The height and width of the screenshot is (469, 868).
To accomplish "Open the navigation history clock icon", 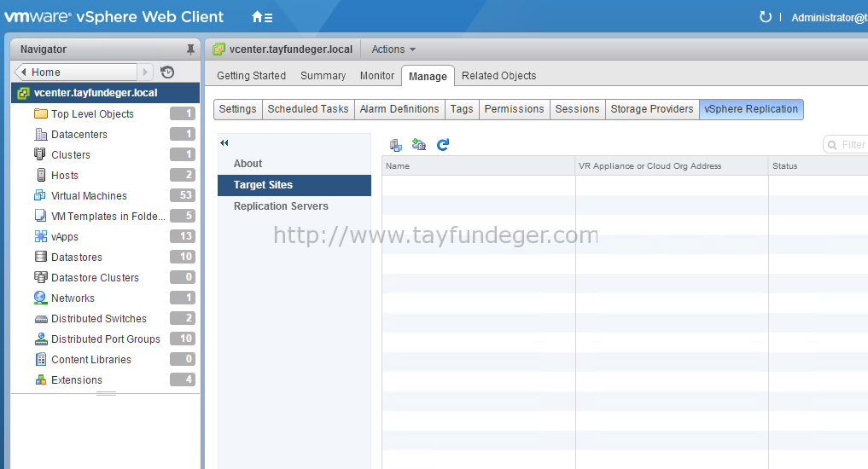I will (167, 72).
